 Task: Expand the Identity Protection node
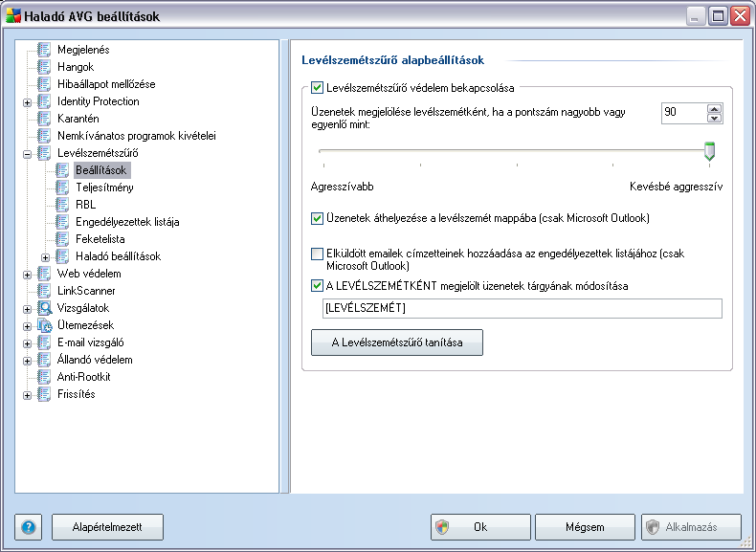click(28, 102)
